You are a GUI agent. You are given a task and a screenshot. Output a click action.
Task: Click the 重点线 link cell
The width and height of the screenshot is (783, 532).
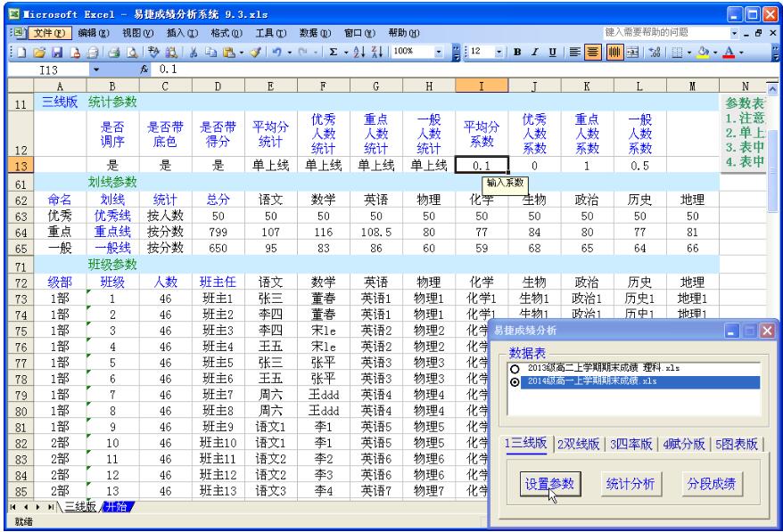tap(112, 232)
